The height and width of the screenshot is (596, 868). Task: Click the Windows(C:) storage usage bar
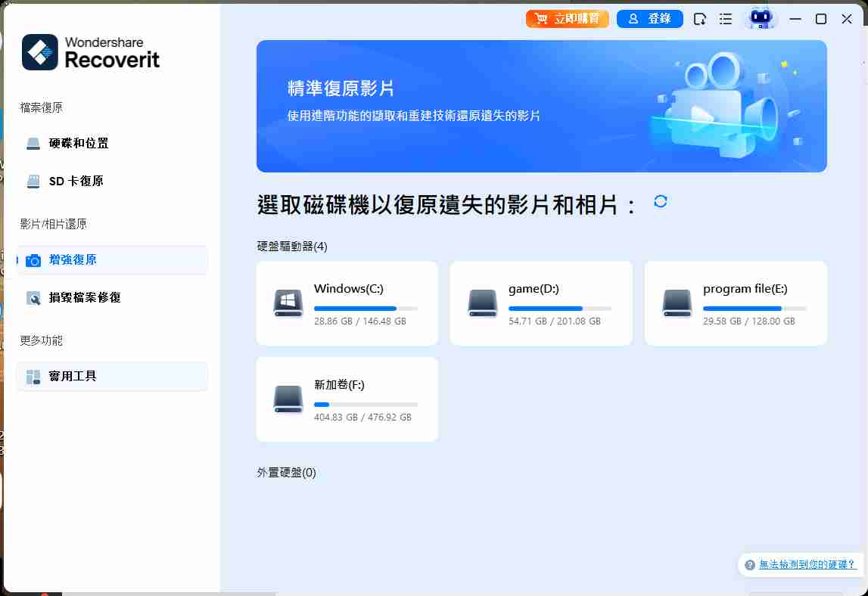pos(366,309)
